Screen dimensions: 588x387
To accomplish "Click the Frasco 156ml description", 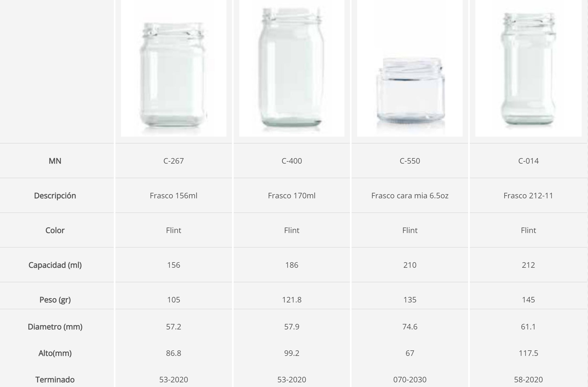I will (174, 196).
